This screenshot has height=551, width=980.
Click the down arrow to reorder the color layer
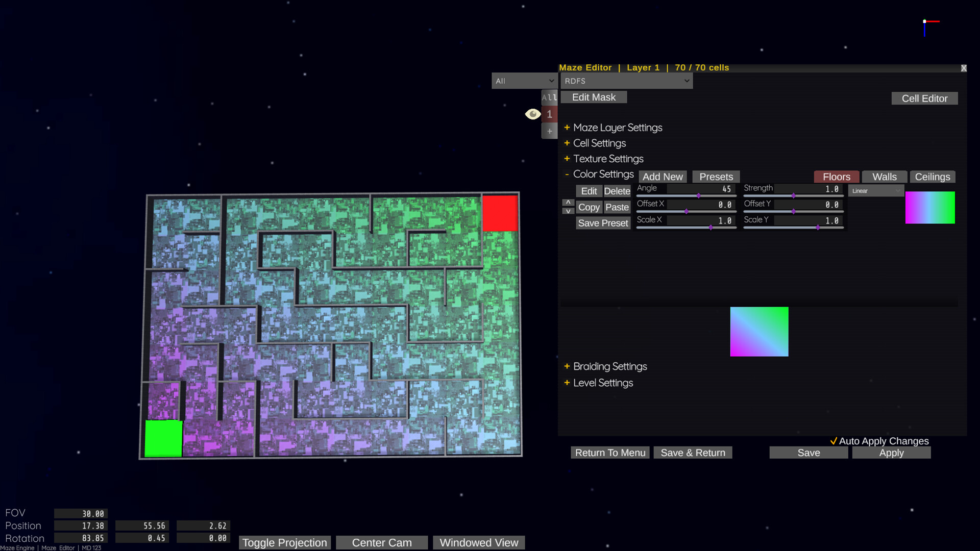(568, 211)
